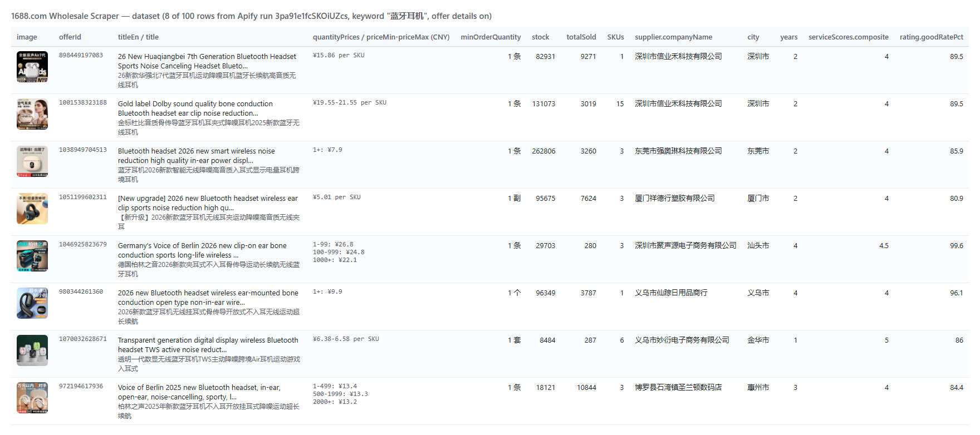Click city 惠州市
The image size is (980, 435).
coord(758,387)
